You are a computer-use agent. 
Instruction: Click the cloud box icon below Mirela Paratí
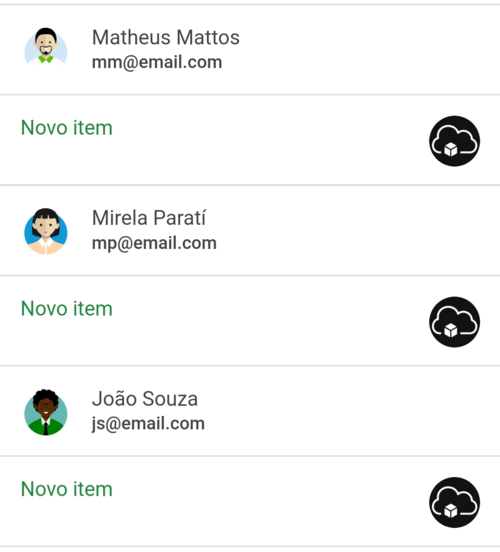point(454,322)
